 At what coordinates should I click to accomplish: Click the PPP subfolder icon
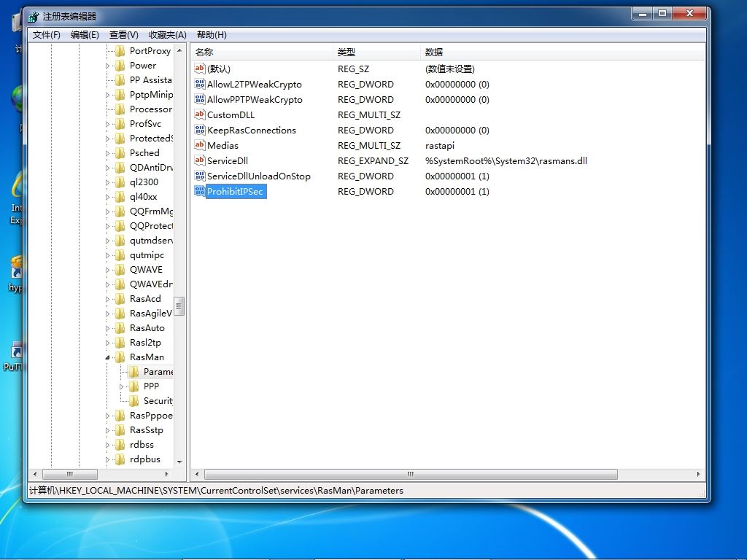tap(134, 386)
